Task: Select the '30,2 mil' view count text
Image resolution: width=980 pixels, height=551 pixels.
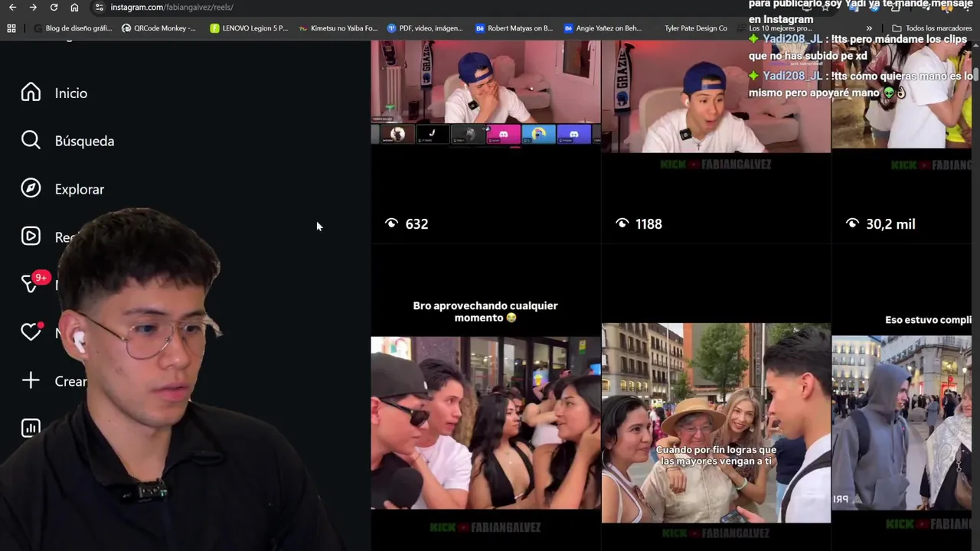Action: [890, 223]
